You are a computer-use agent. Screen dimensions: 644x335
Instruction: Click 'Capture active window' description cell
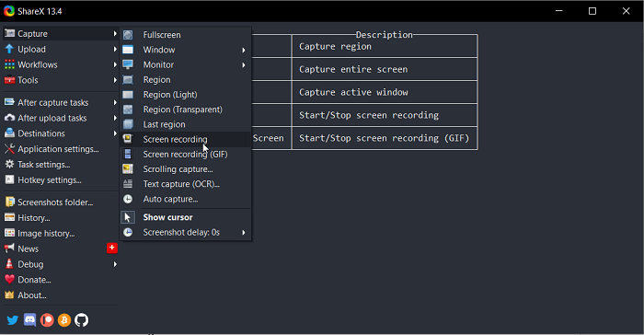coord(385,92)
